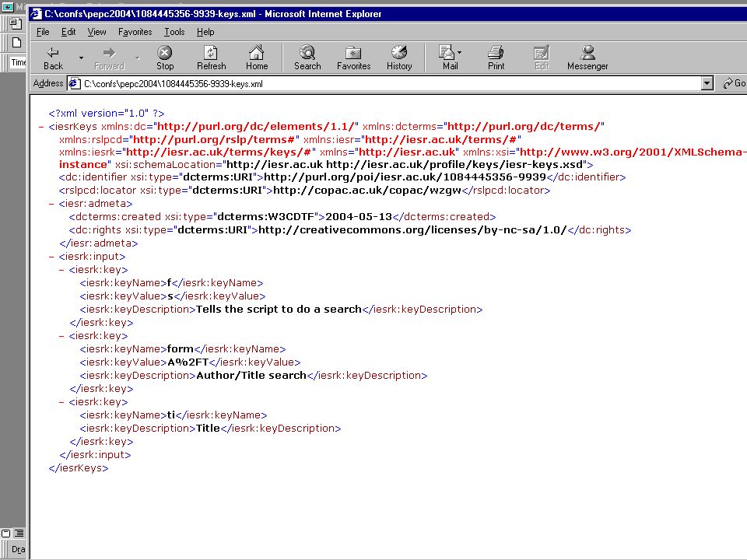The width and height of the screenshot is (747, 560).
Task: Collapse the iesrk:key with keyName form
Action: (61, 336)
